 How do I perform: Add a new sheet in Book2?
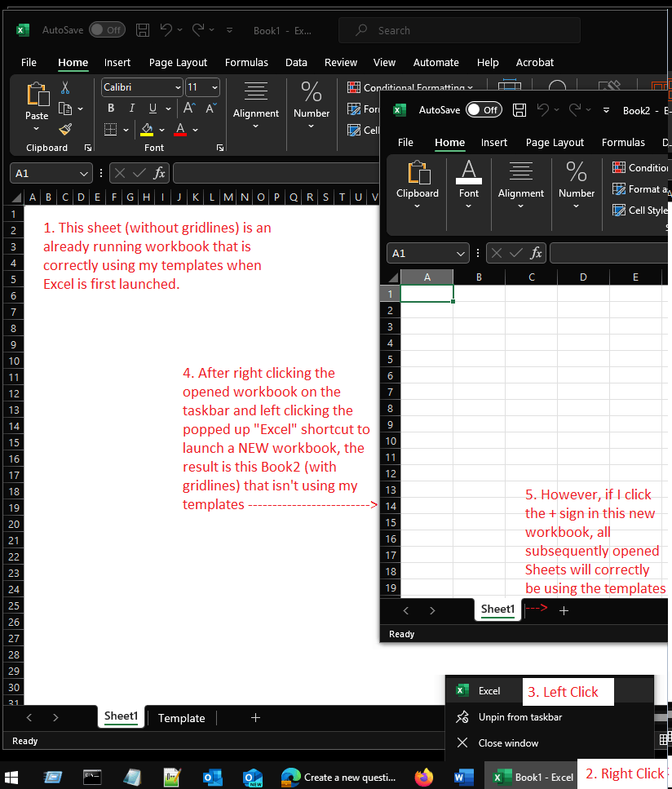click(x=564, y=610)
